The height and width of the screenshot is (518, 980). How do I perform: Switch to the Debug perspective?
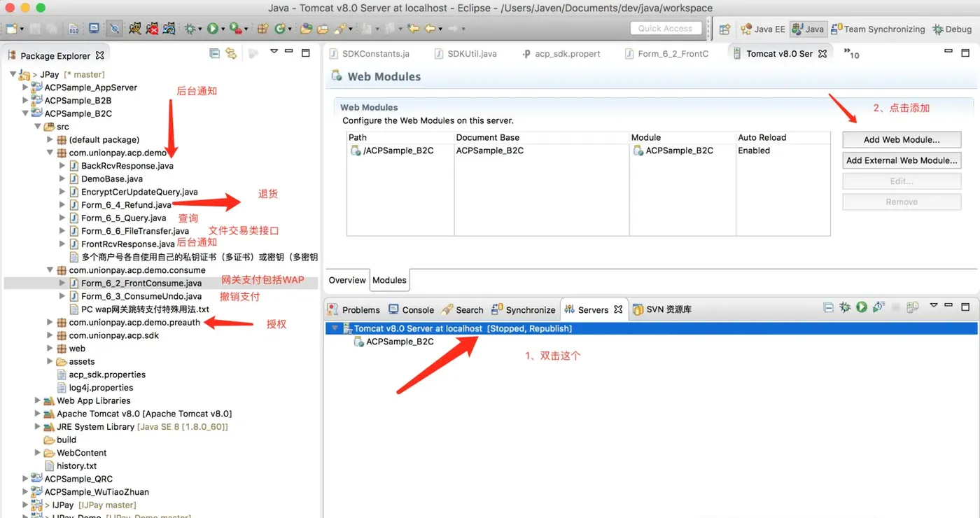click(x=952, y=29)
